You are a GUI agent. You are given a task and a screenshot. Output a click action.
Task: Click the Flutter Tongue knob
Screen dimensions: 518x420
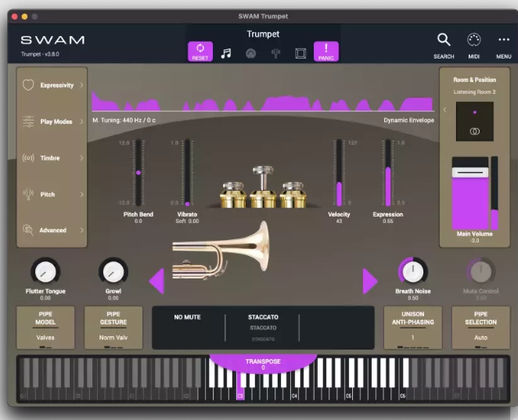[45, 272]
